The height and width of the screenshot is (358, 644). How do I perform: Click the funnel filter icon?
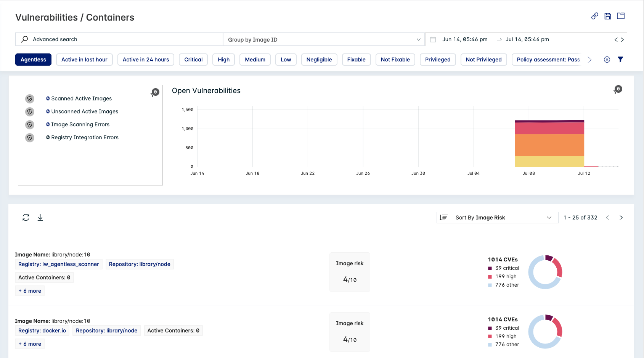[x=620, y=60]
